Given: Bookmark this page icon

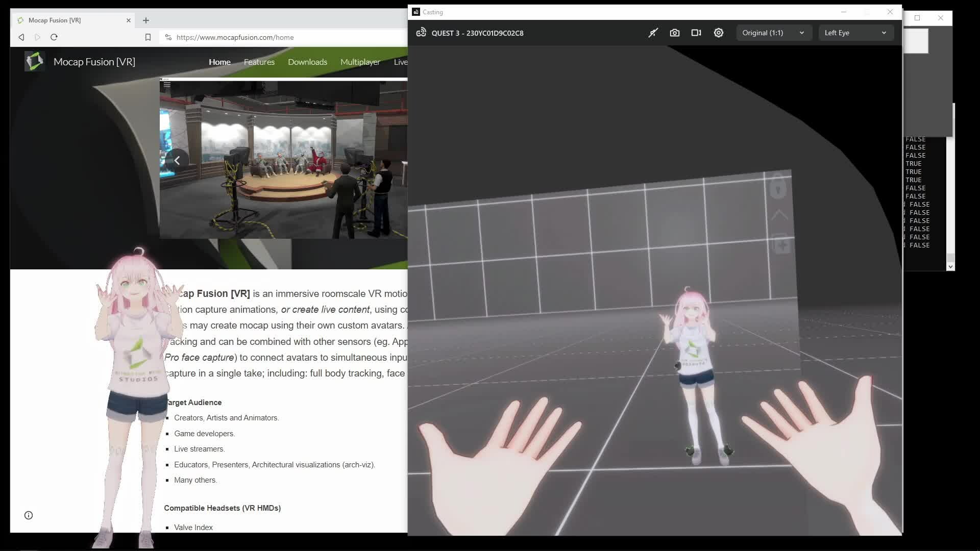Looking at the screenshot, I should tap(148, 37).
